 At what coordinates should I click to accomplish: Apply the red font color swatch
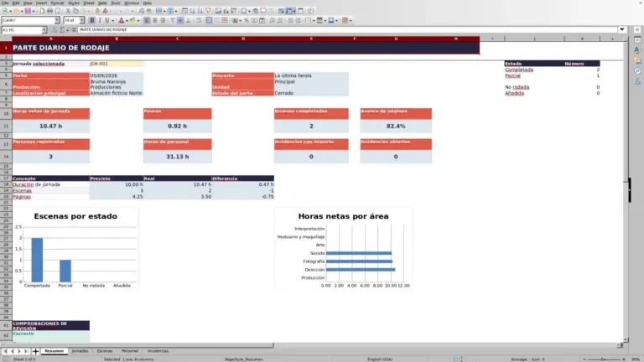[x=121, y=20]
